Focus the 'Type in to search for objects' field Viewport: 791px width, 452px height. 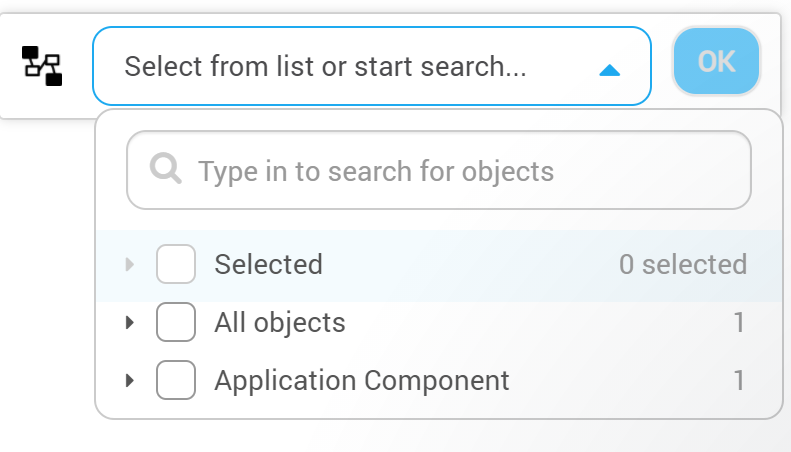(x=439, y=170)
